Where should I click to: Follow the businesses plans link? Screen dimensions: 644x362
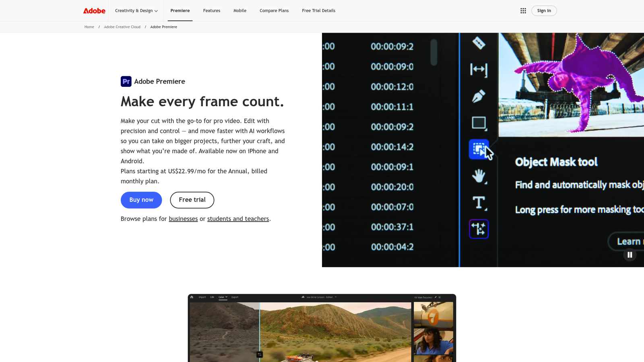tap(183, 219)
